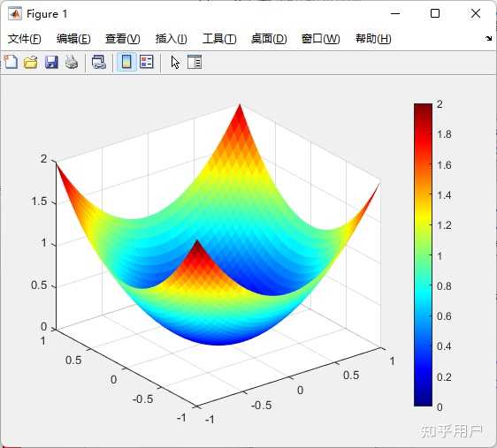Click the colorbar tick label 0.6
Screen dimensions: 497x448
444,316
